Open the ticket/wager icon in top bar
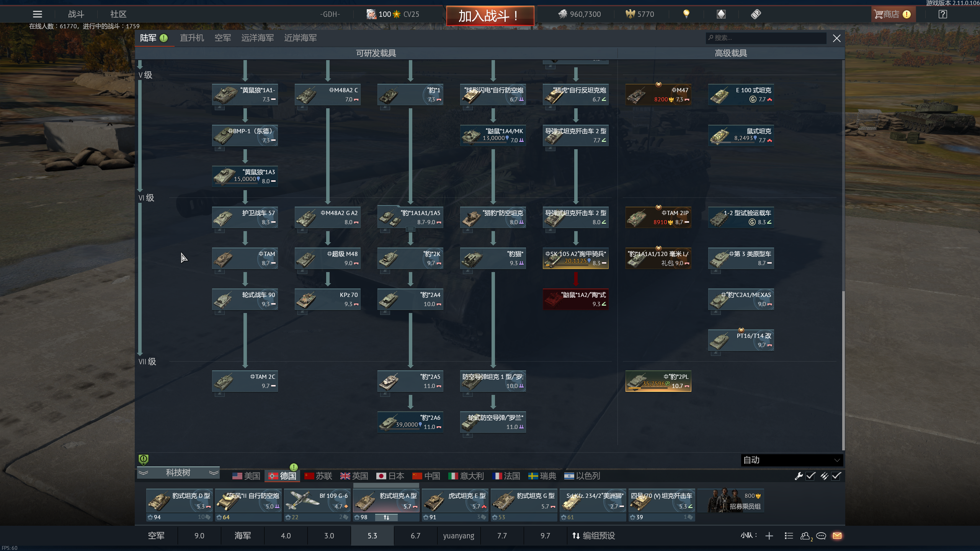 click(756, 14)
